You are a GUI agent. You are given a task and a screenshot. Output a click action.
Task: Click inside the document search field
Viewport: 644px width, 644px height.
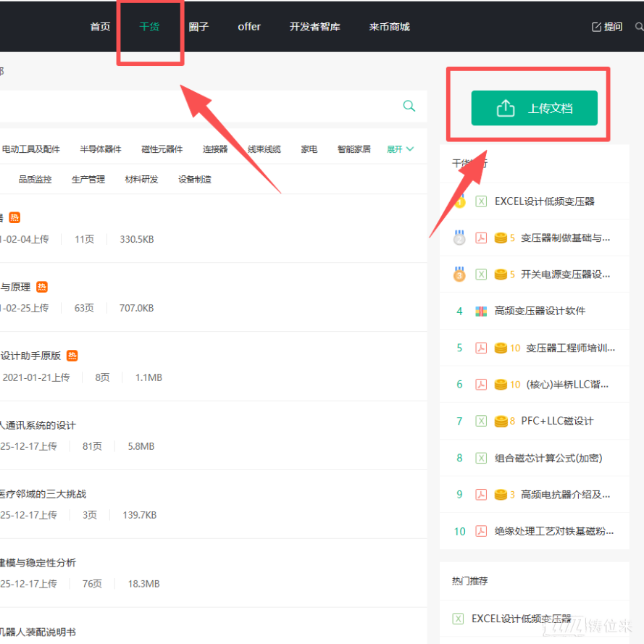coord(196,106)
